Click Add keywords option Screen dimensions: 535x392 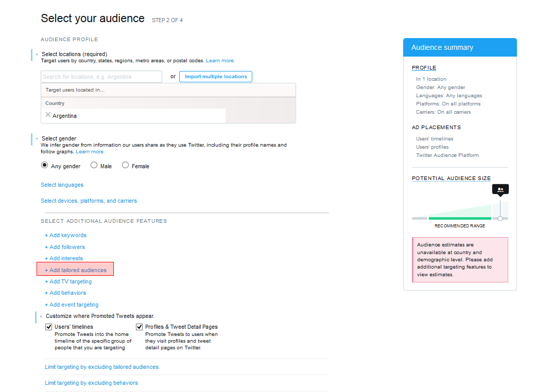(x=65, y=235)
